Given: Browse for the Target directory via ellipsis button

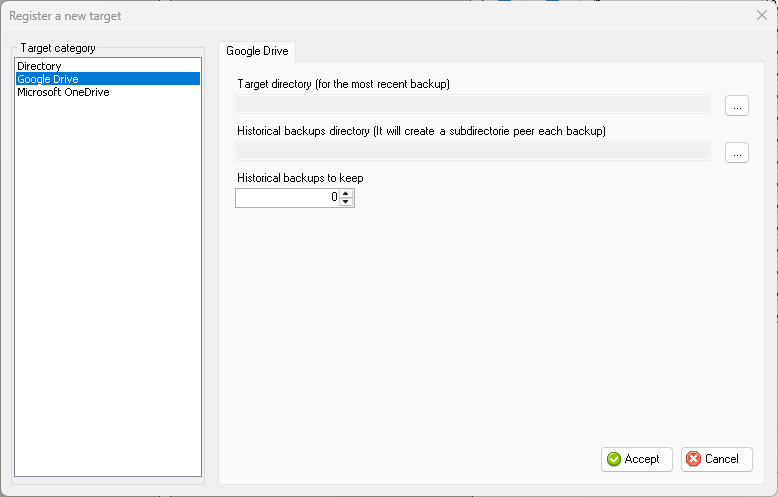Looking at the screenshot, I should coord(737,106).
